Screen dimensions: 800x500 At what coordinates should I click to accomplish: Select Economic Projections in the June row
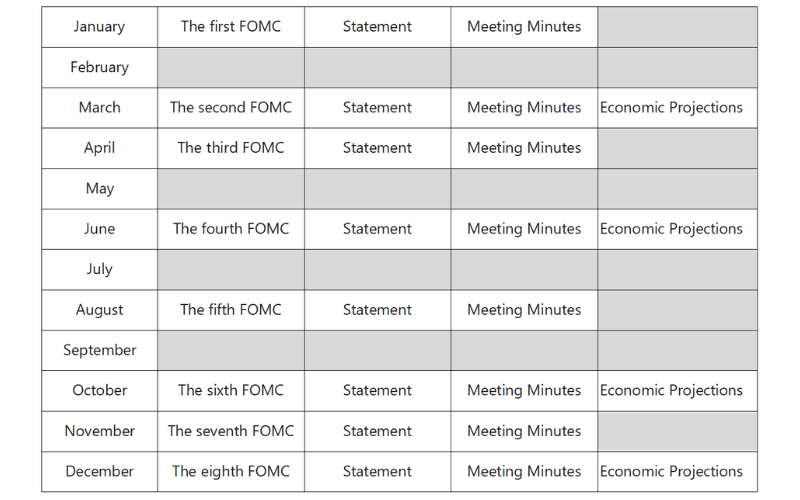[x=672, y=229]
